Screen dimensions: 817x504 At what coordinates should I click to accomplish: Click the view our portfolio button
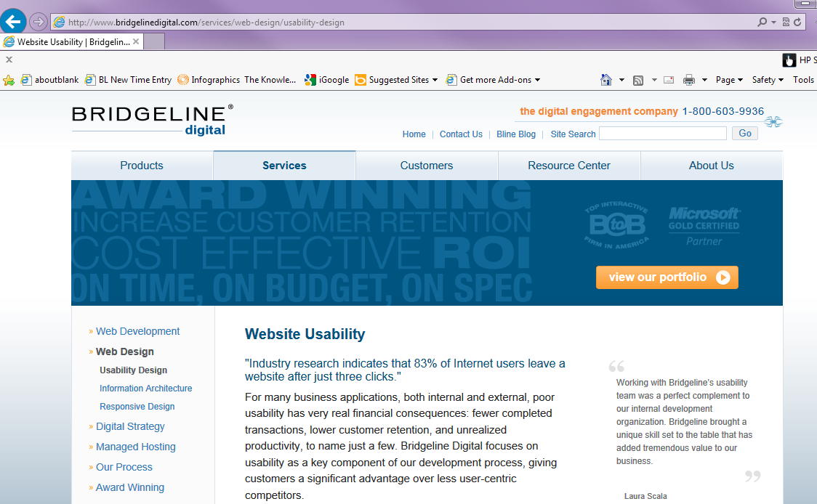pos(667,277)
